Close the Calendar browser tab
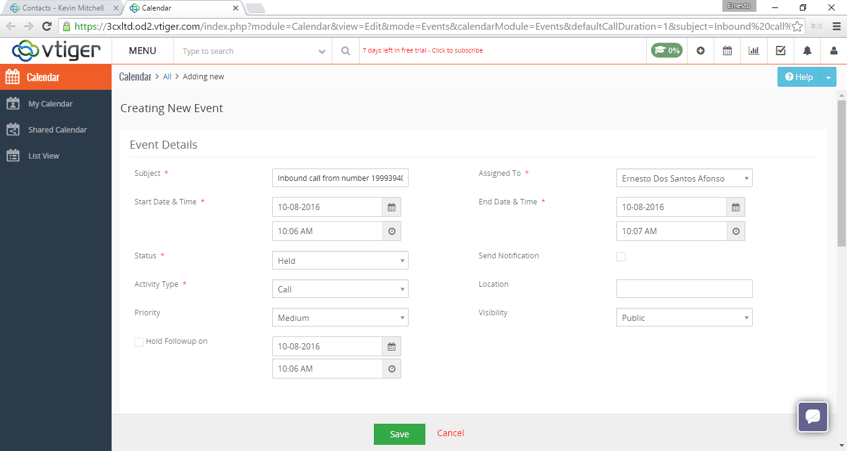 click(x=236, y=8)
